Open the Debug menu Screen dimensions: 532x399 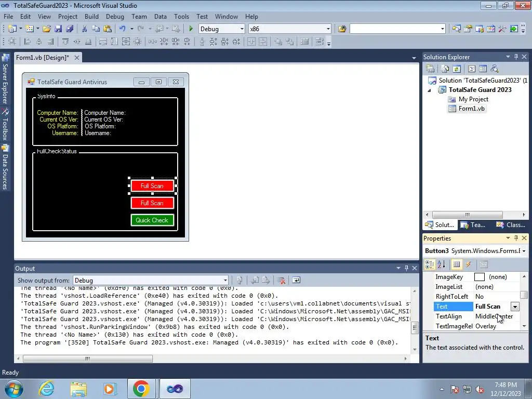point(115,17)
